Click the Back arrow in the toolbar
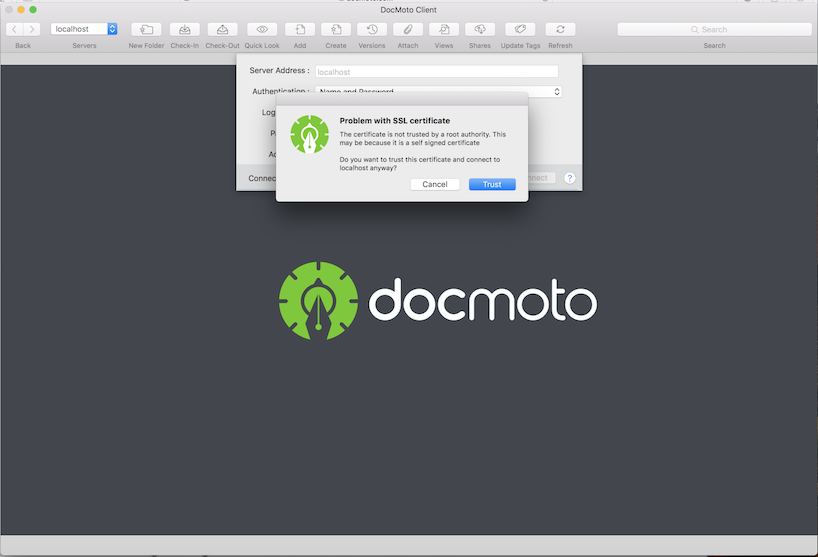Screen dimensions: 818x557 click(x=14, y=29)
